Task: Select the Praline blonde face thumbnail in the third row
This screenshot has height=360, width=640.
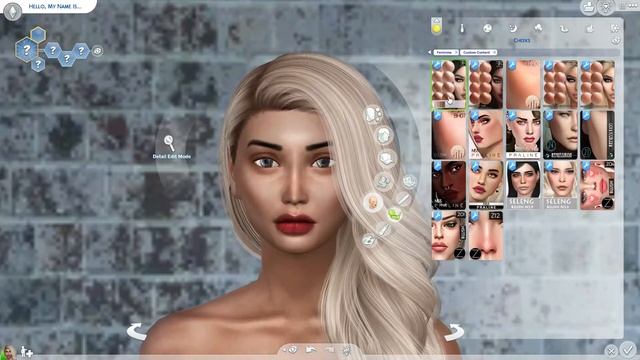Action: tap(486, 185)
